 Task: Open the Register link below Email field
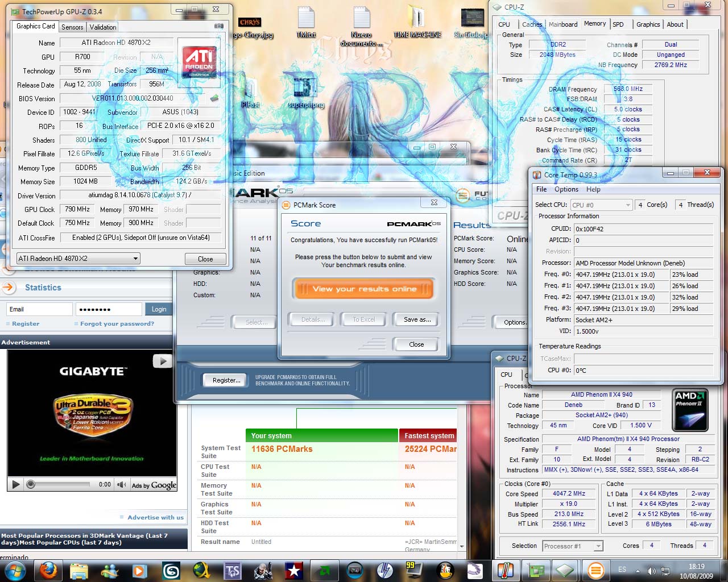[x=26, y=323]
